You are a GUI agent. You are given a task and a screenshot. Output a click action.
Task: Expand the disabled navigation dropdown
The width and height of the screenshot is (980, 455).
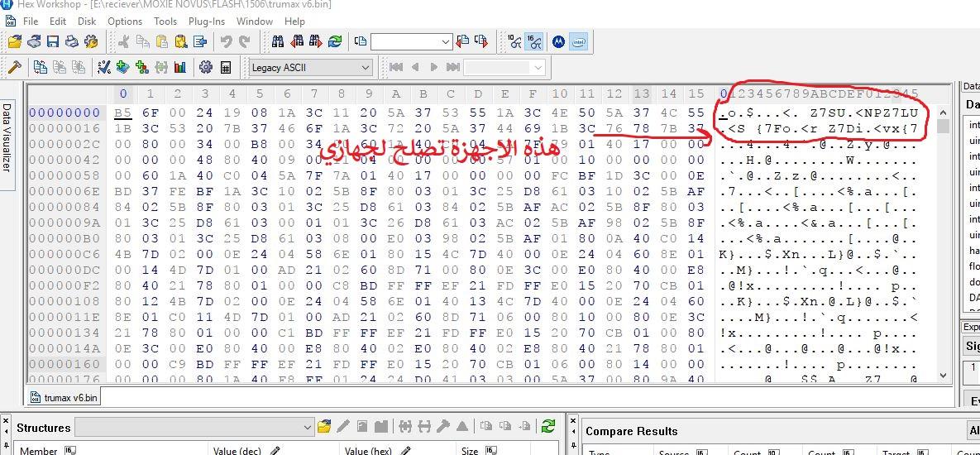[x=538, y=68]
